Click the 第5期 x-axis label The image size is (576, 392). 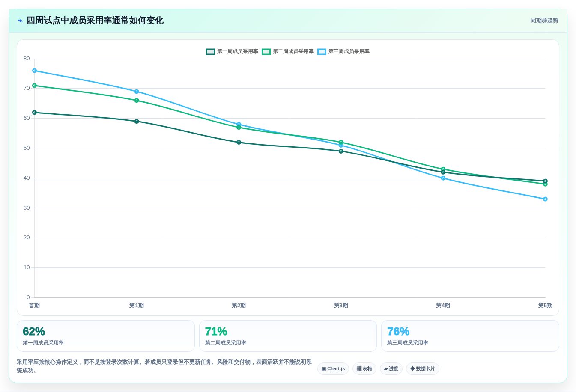pyautogui.click(x=545, y=306)
